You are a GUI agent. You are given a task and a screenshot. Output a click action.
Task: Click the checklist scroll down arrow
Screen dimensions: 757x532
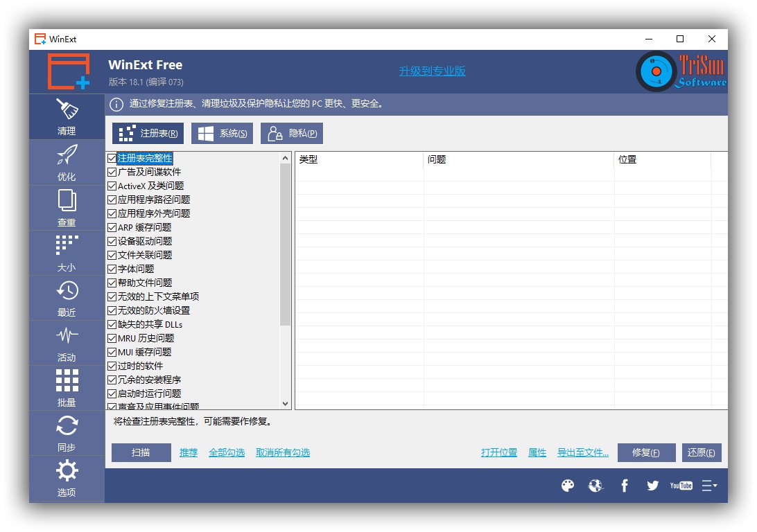coord(286,404)
